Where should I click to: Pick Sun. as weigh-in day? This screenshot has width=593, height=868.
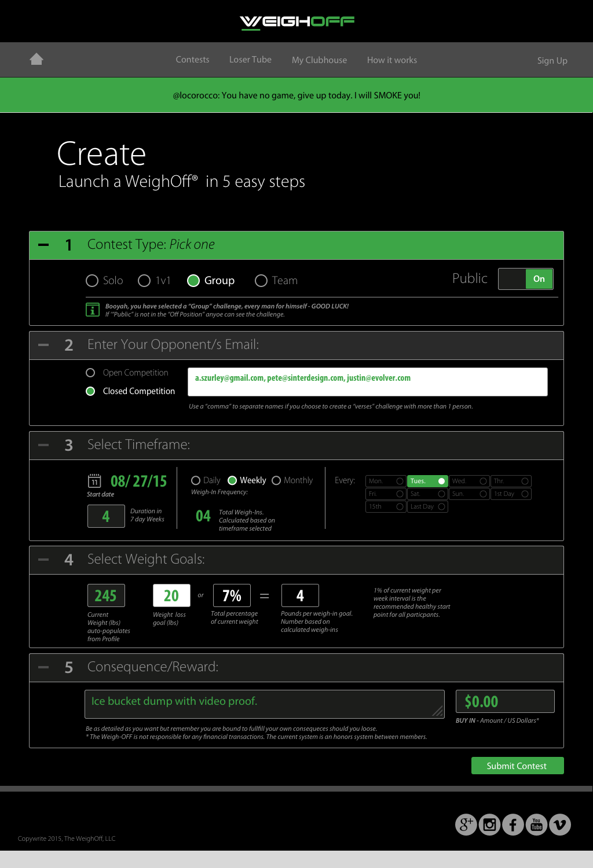pos(469,494)
